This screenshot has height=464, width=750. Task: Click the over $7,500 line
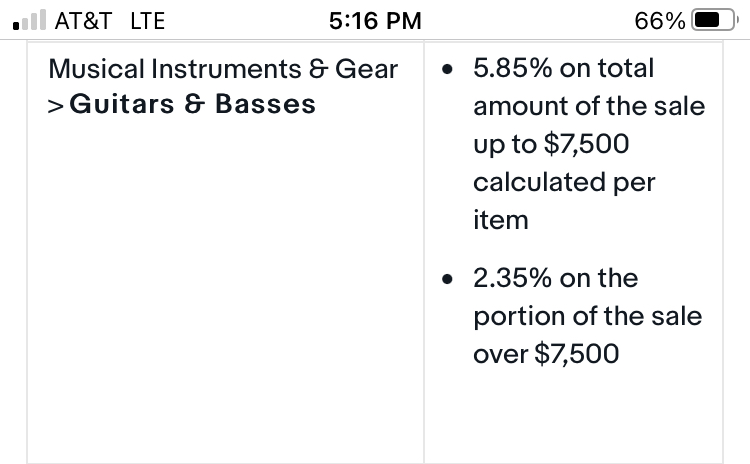[546, 354]
